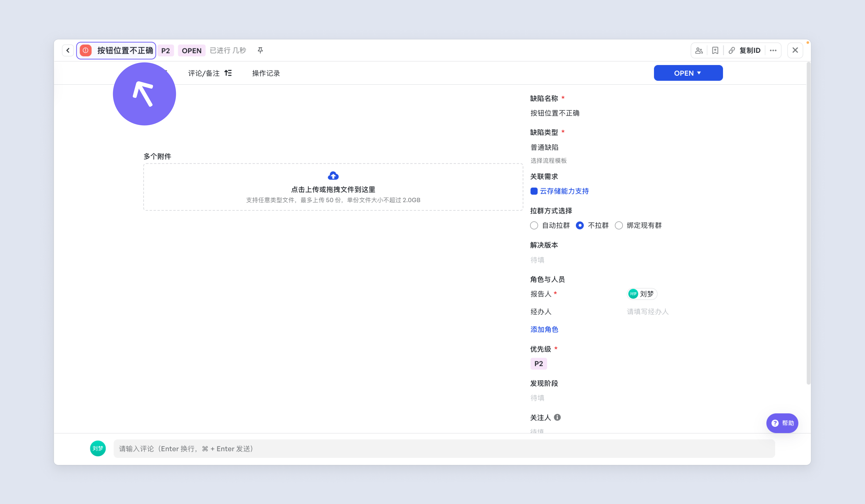Click the 复制ID button
This screenshot has width=865, height=504.
(x=750, y=51)
